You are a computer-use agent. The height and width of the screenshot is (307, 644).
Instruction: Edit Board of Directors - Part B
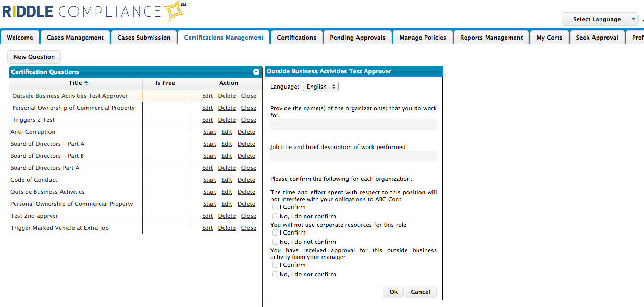click(227, 156)
